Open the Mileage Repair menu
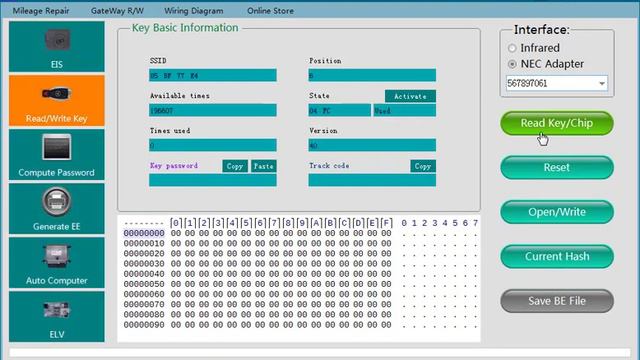The image size is (640, 360). 41,11
